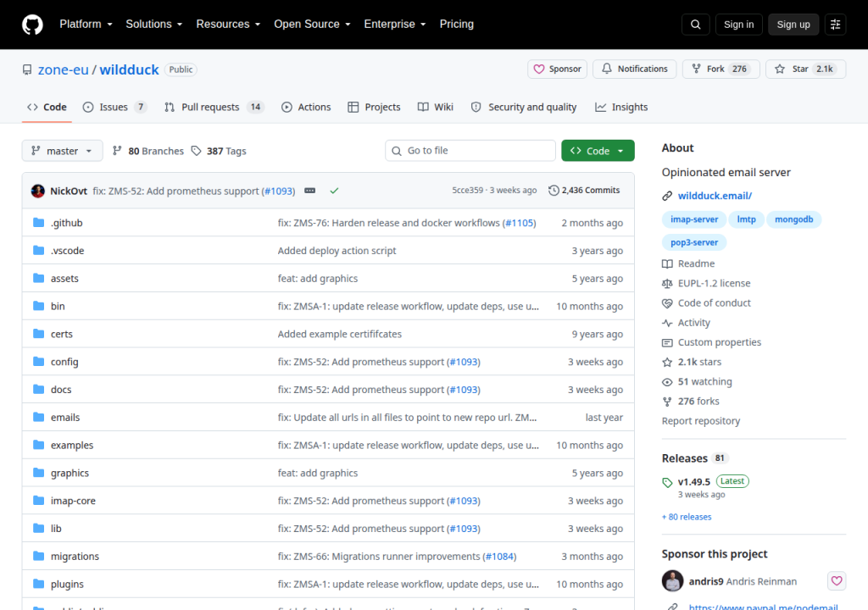The width and height of the screenshot is (868, 610).
Task: Click the history clock icon by 2,436 Commits
Action: click(554, 191)
